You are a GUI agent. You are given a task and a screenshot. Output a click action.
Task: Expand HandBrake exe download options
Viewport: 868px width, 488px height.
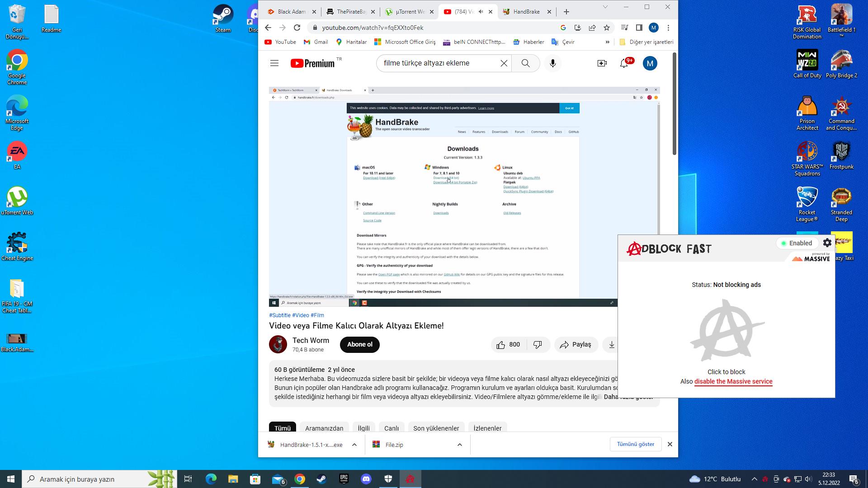pyautogui.click(x=354, y=445)
